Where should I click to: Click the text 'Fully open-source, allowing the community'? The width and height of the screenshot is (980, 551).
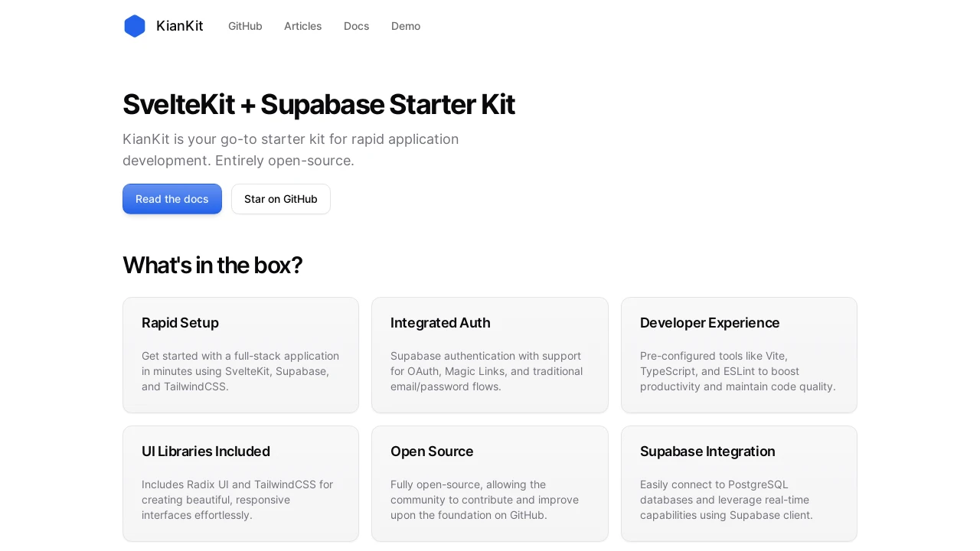pyautogui.click(x=485, y=500)
